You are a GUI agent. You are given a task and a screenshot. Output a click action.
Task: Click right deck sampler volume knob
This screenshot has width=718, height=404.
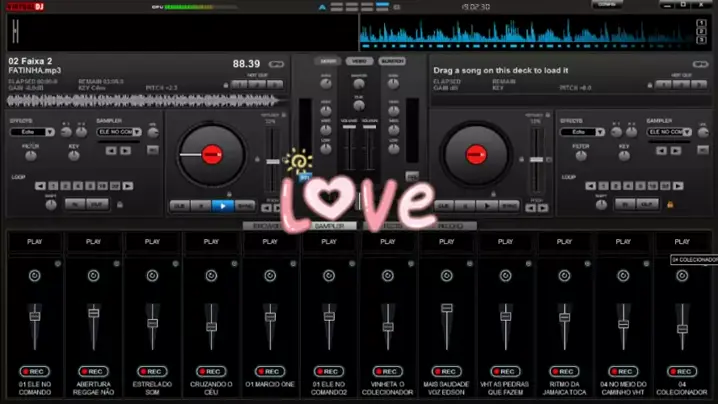pyautogui.click(x=703, y=132)
